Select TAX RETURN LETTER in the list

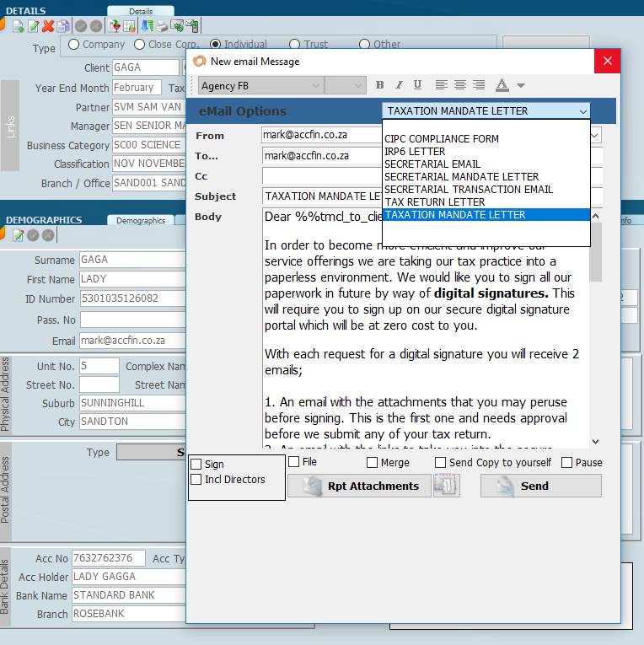(434, 202)
